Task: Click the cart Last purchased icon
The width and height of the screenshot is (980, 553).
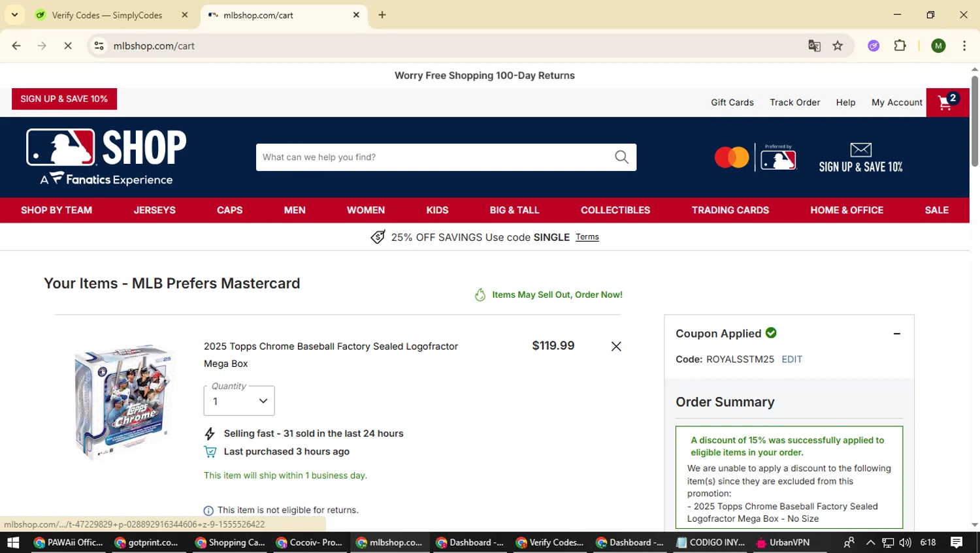Action: (210, 452)
